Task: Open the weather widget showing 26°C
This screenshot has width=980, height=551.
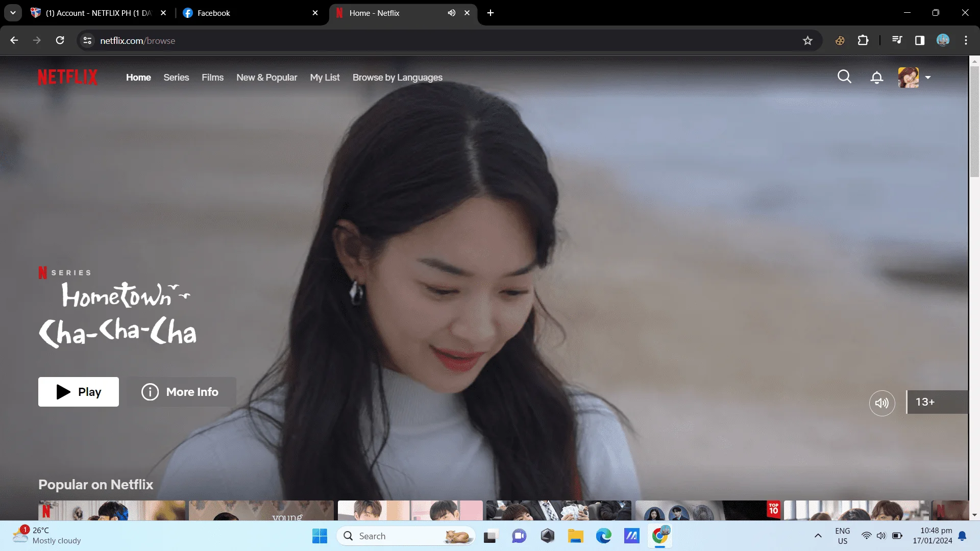Action: pos(47,536)
